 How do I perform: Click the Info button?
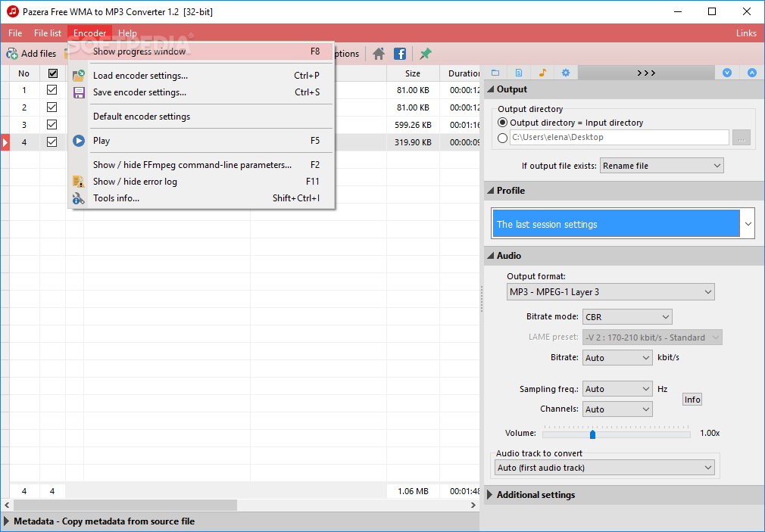(692, 400)
